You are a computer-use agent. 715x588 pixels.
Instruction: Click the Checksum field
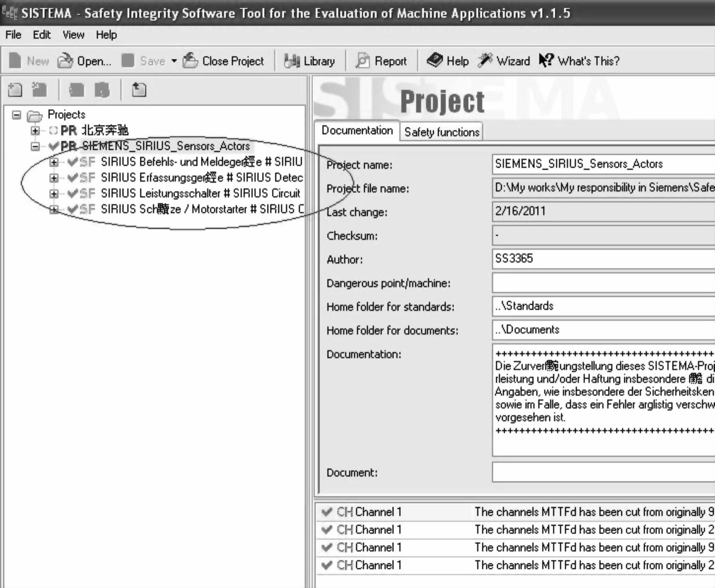(604, 235)
